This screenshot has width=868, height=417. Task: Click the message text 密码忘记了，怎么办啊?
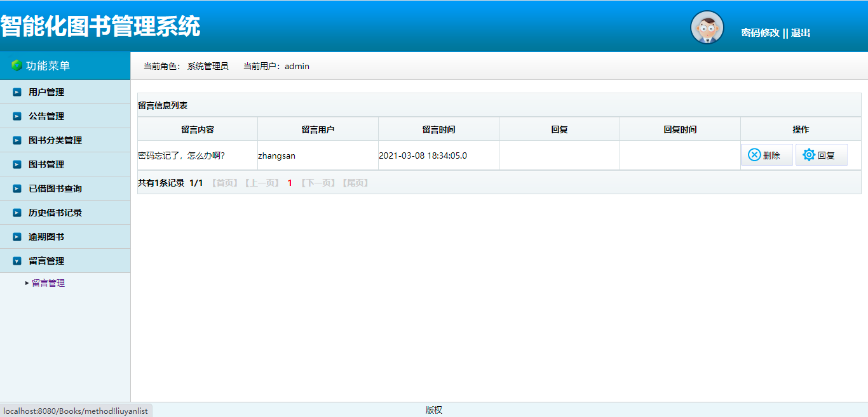(181, 156)
